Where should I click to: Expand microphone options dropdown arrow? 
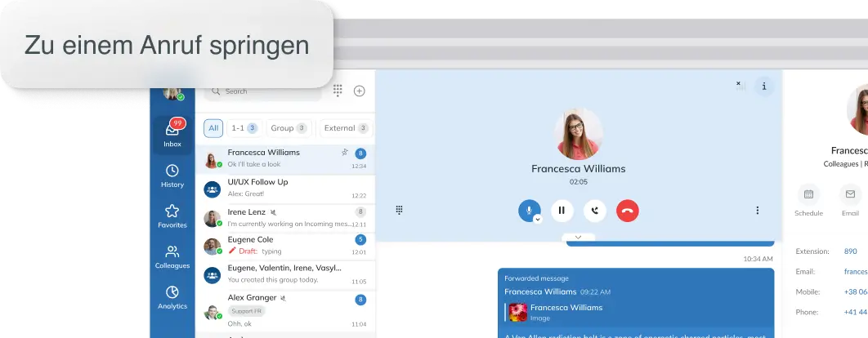pyautogui.click(x=538, y=219)
